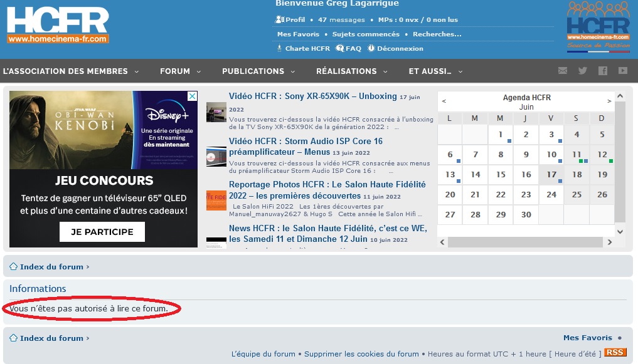Close the Disney+ ad with X icon
The image size is (638, 364).
192,96
